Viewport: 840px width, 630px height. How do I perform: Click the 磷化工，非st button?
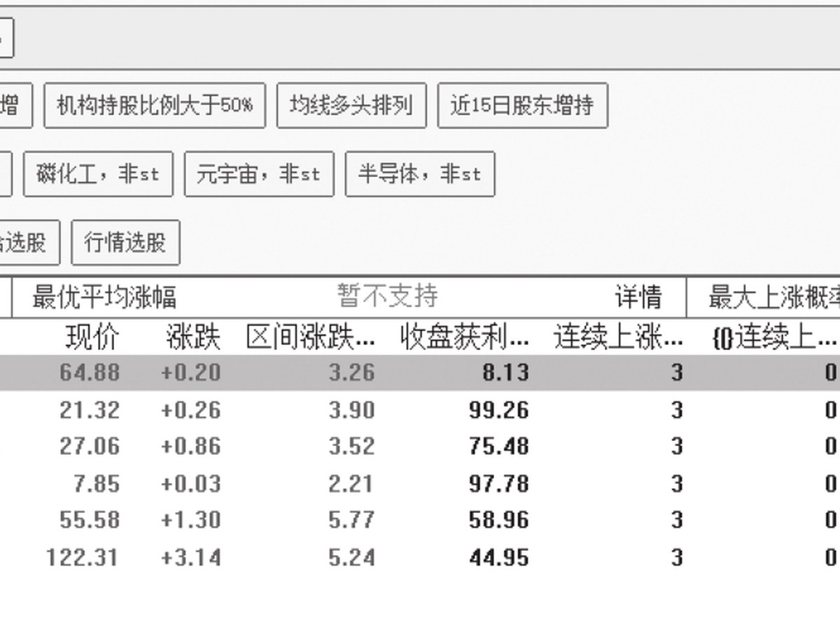[98, 174]
